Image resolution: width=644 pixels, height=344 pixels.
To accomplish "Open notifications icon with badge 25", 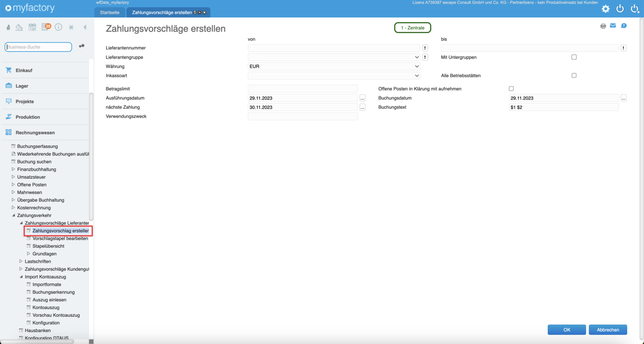I will (x=46, y=27).
